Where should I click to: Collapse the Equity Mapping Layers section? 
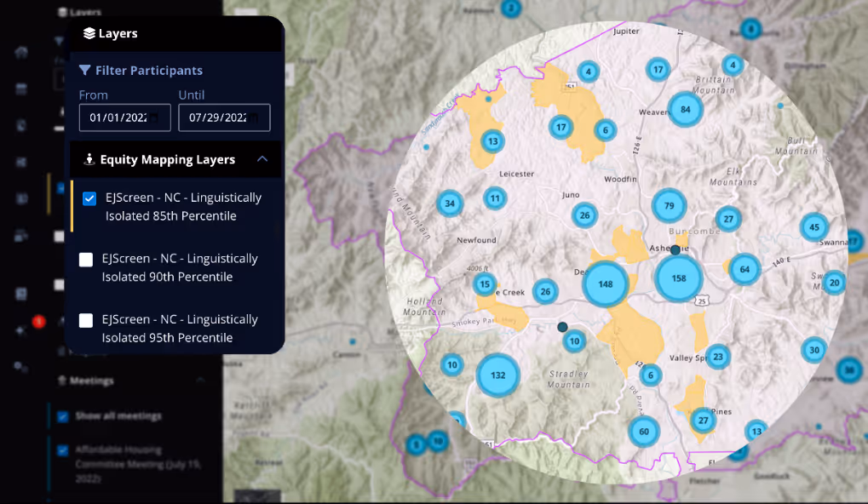point(262,159)
